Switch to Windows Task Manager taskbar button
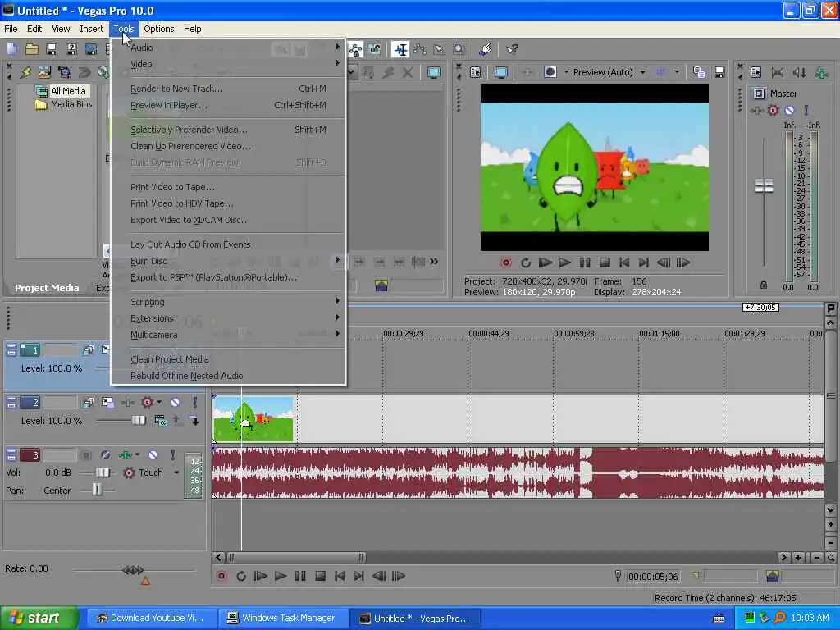This screenshot has width=840, height=630. pos(283,618)
